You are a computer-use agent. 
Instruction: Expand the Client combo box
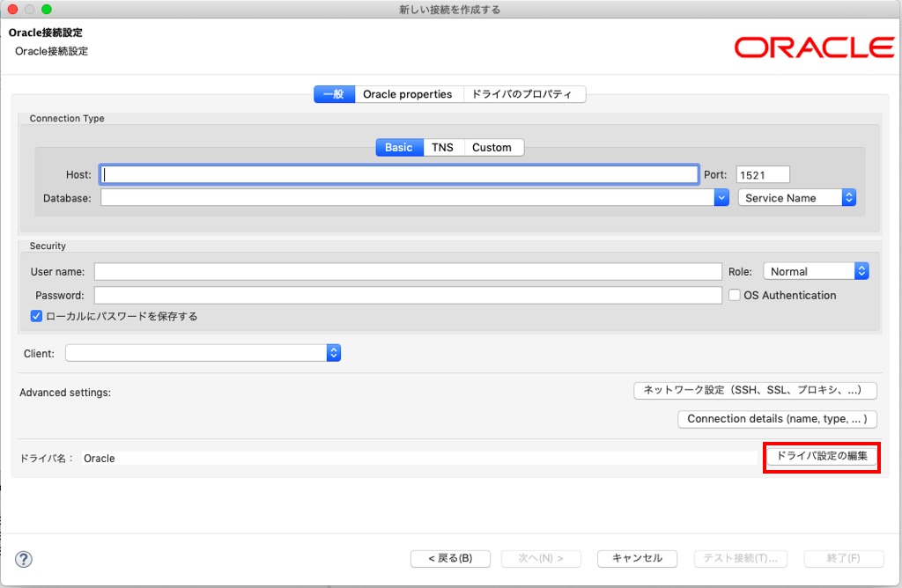tap(203, 353)
